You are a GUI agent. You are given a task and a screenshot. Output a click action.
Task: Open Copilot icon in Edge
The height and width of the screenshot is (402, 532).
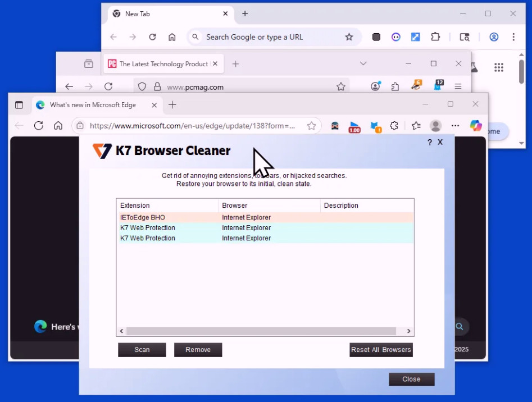point(476,125)
